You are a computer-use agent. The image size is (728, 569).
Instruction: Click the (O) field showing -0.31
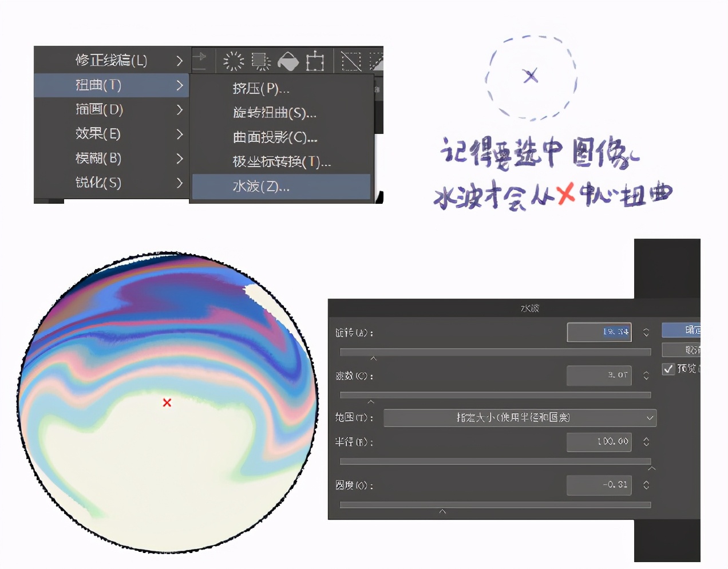click(599, 485)
